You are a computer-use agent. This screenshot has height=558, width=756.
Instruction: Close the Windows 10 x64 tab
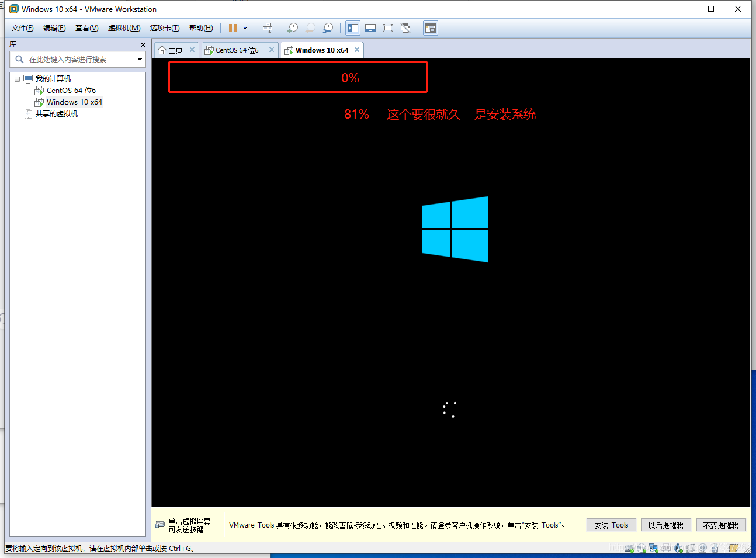click(x=357, y=50)
